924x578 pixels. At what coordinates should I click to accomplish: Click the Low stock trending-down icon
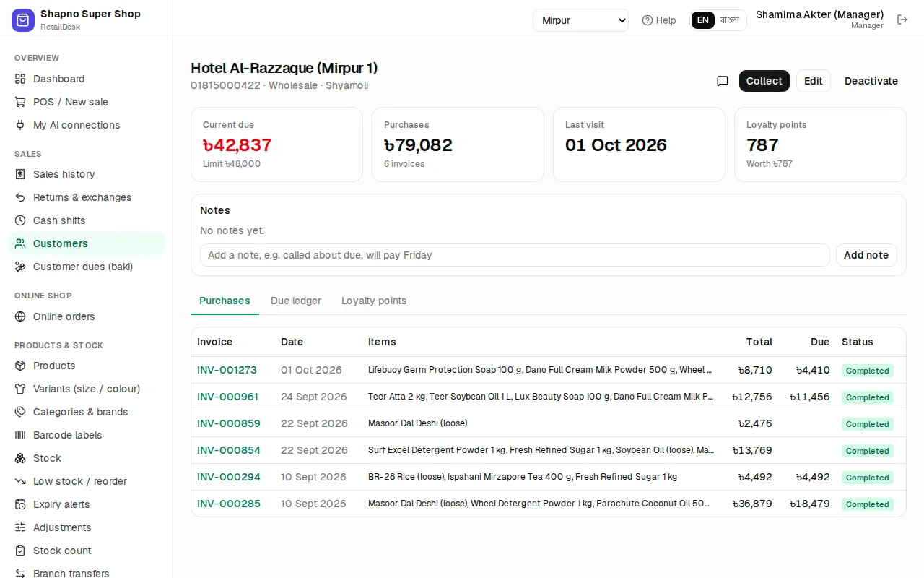[20, 481]
